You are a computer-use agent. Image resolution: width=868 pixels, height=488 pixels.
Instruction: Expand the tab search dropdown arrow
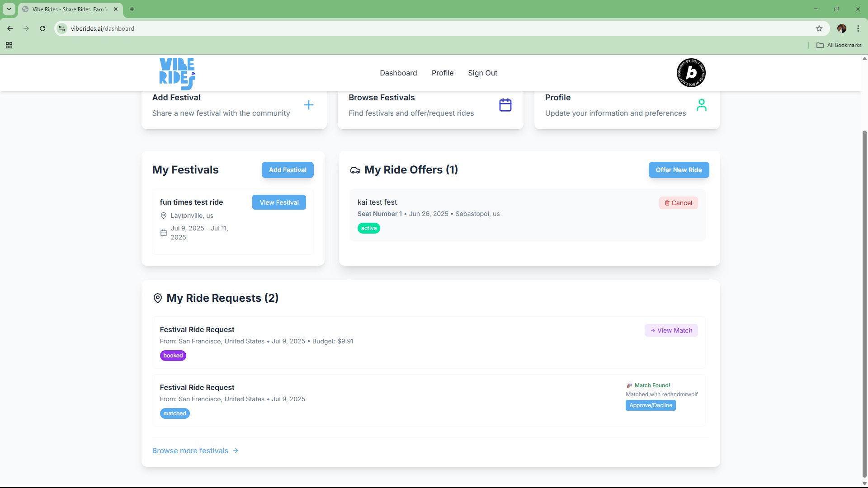click(x=9, y=9)
